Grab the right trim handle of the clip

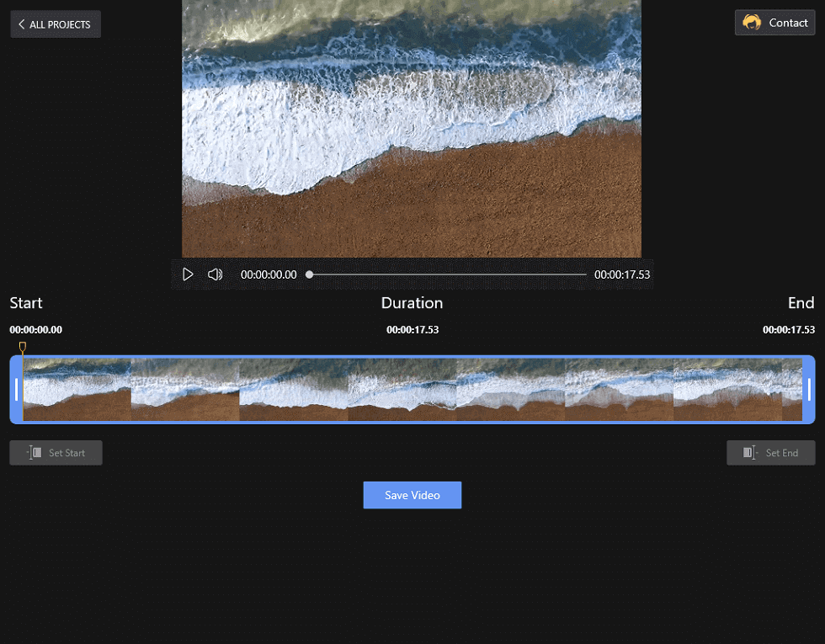click(810, 390)
